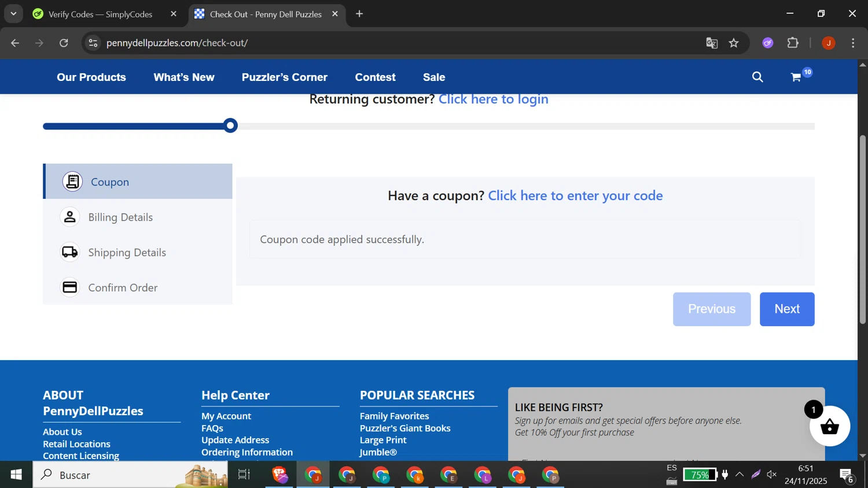Click the checkout progress bar handle
The height and width of the screenshot is (488, 868).
click(231, 125)
